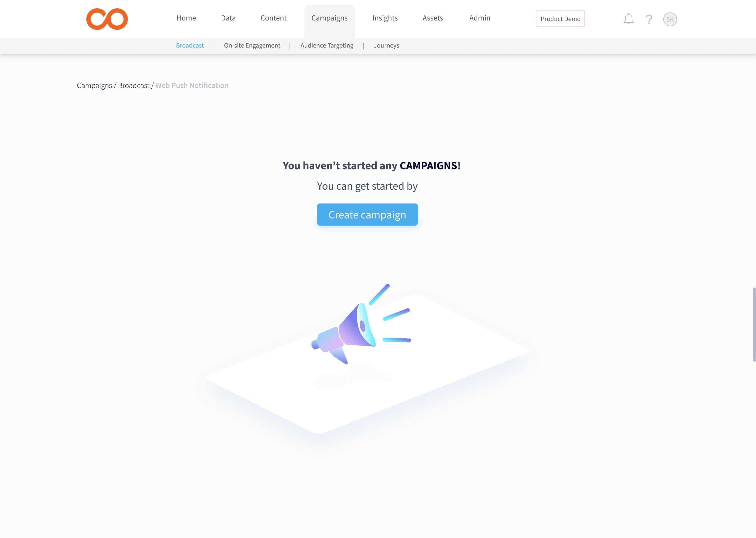Click the Product Demo button
756x538 pixels.
click(x=560, y=19)
